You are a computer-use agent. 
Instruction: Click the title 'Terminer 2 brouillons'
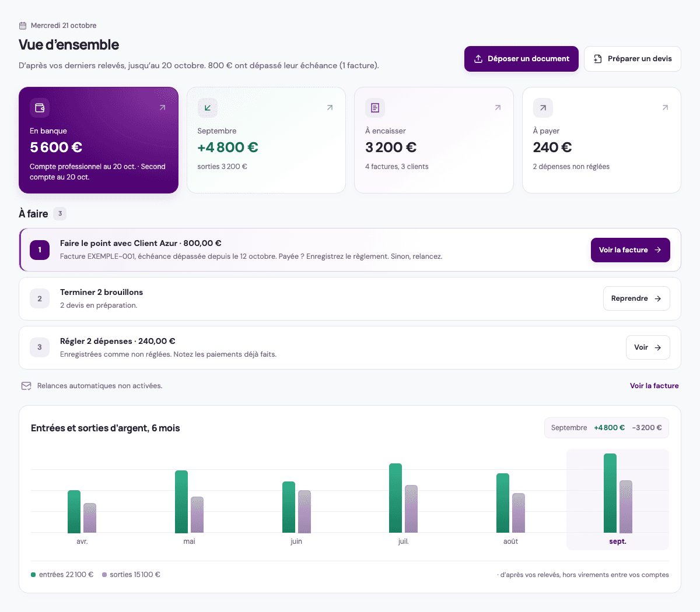coord(101,293)
